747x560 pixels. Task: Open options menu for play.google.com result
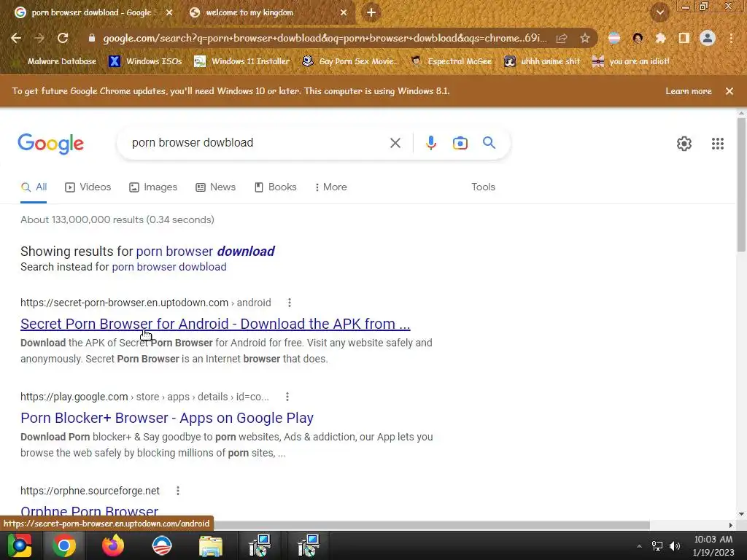287,397
